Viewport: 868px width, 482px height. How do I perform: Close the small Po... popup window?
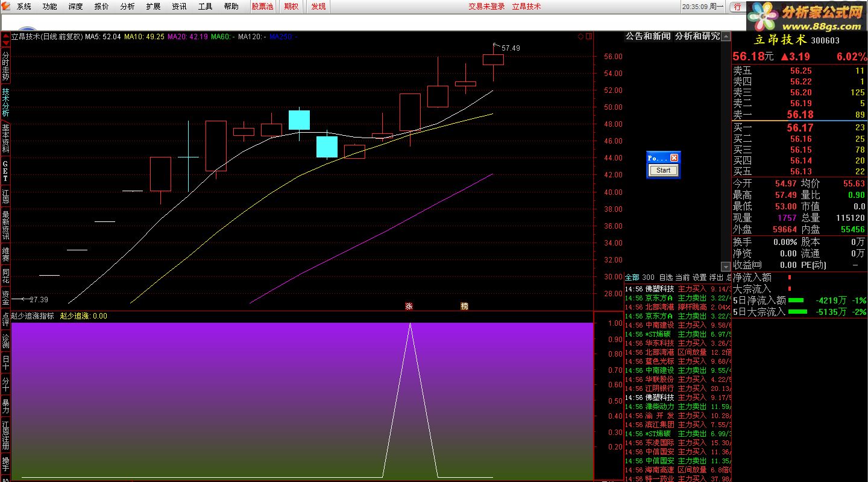[x=674, y=157]
